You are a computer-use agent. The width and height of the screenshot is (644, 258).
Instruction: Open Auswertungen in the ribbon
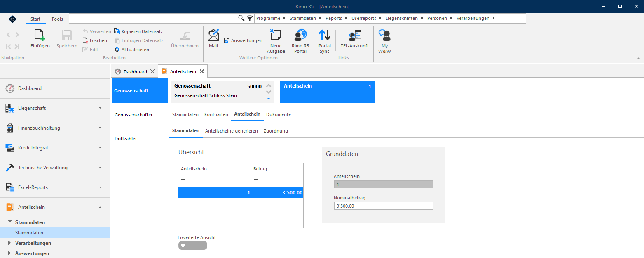coord(243,40)
